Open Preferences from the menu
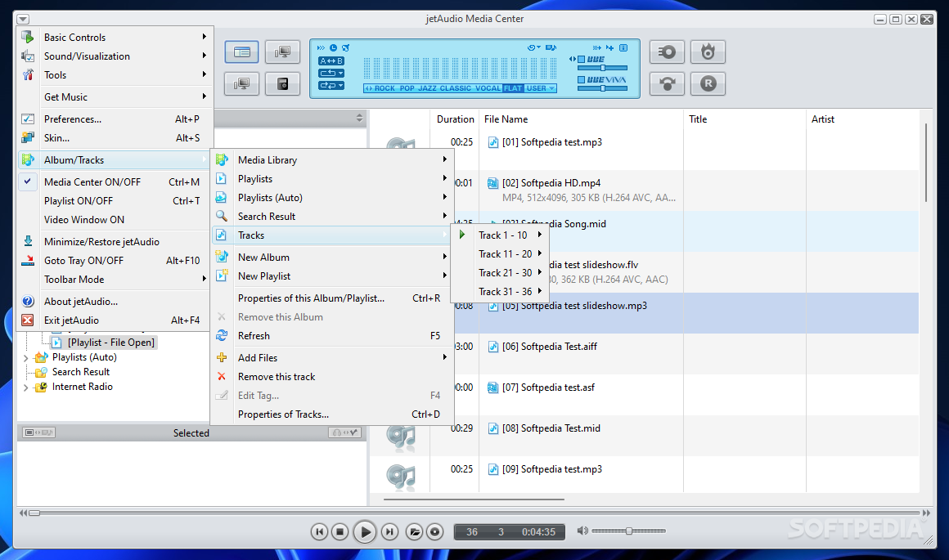The height and width of the screenshot is (560, 949). pos(113,119)
